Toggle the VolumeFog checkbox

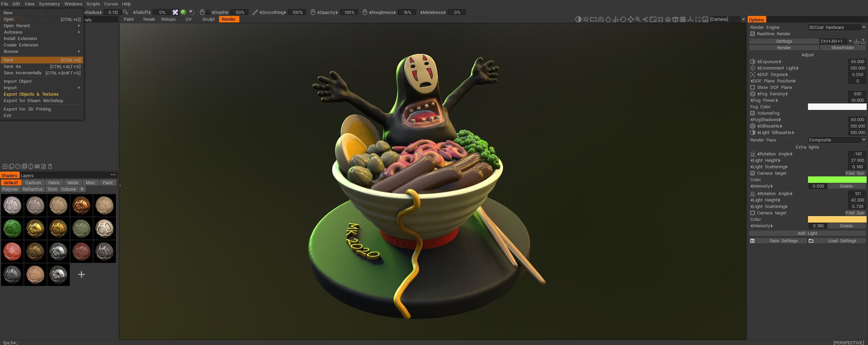click(x=753, y=113)
